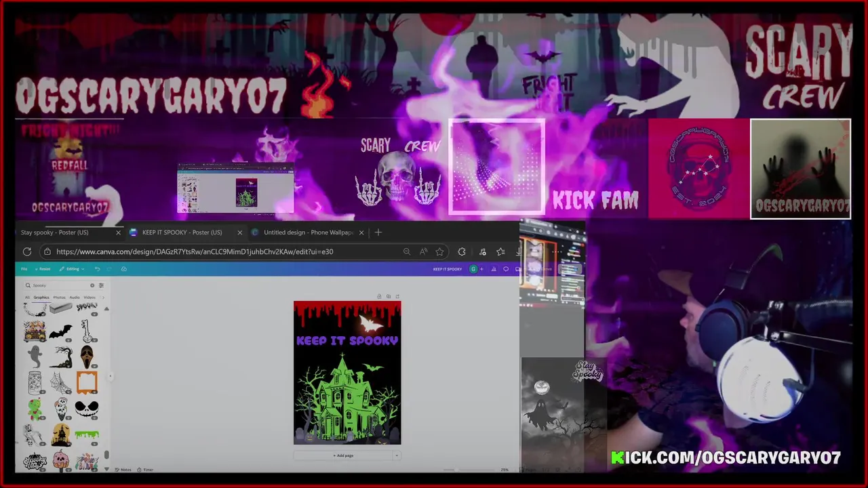Add the orange dripping frame graphic
This screenshot has height=488, width=868.
[87, 382]
